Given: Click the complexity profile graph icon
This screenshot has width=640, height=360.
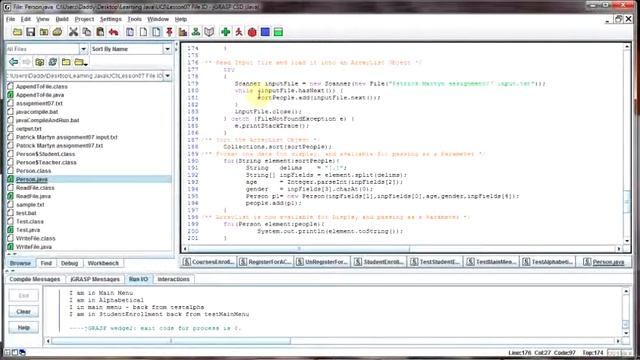Looking at the screenshot, I should (182, 32).
